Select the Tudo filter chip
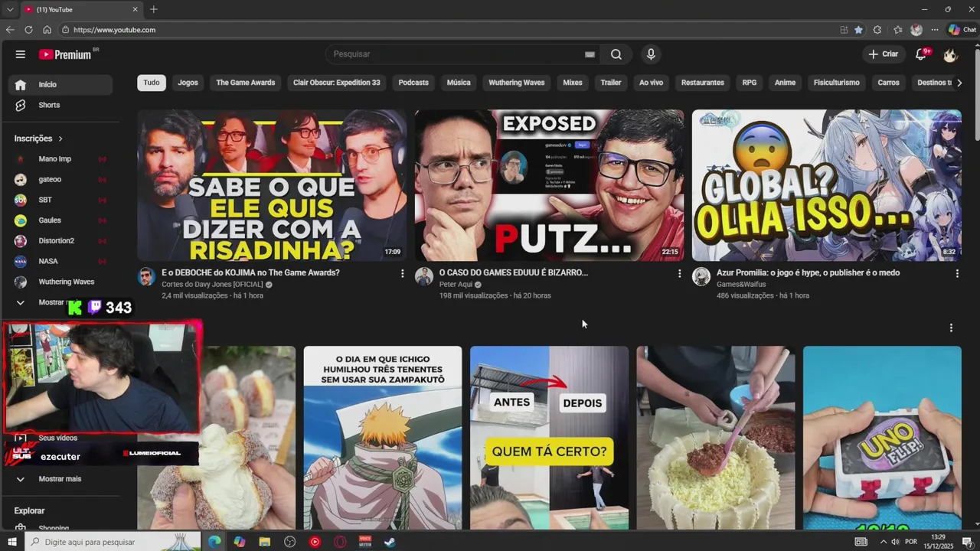The height and width of the screenshot is (551, 980). [152, 83]
